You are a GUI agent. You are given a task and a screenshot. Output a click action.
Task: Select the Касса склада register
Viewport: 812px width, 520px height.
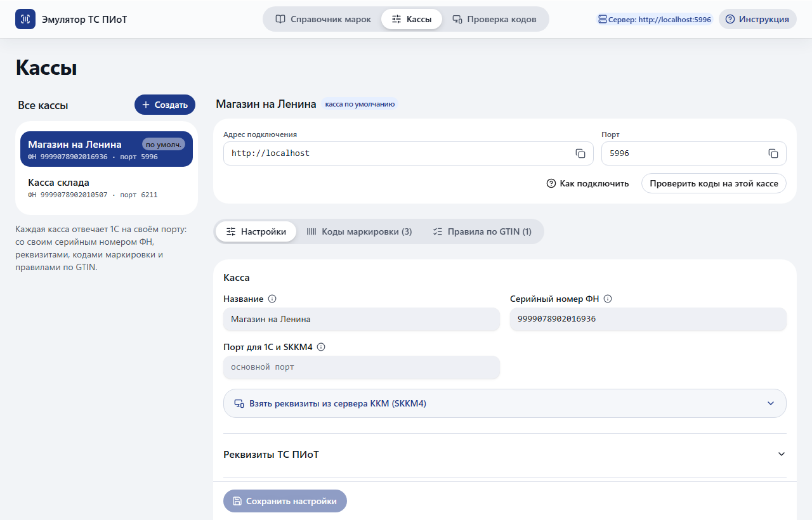click(107, 188)
